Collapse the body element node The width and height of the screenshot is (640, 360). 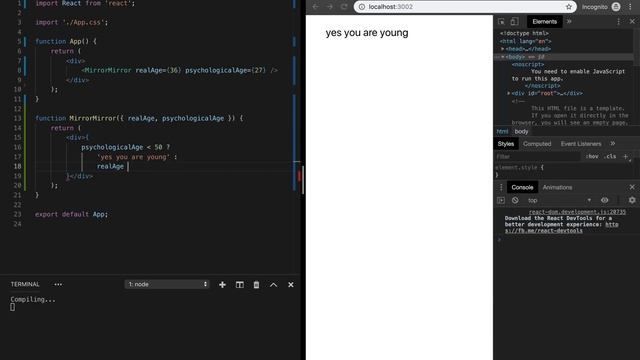pos(503,57)
